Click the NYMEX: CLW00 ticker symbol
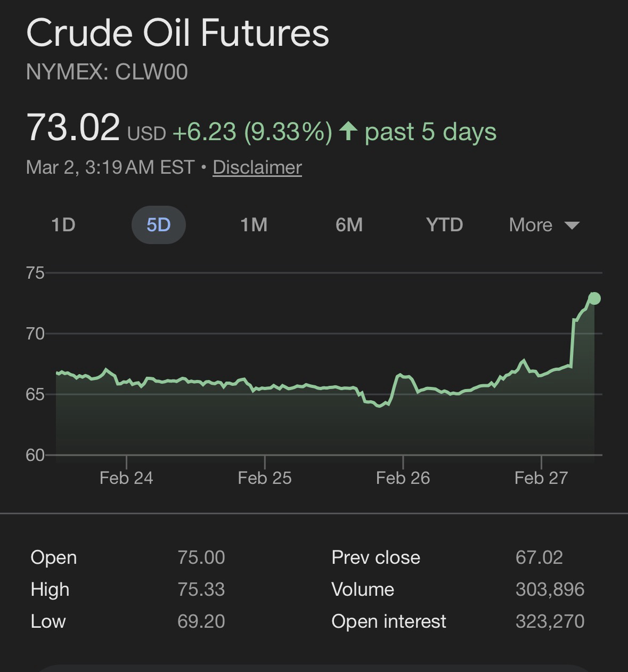 pyautogui.click(x=107, y=72)
